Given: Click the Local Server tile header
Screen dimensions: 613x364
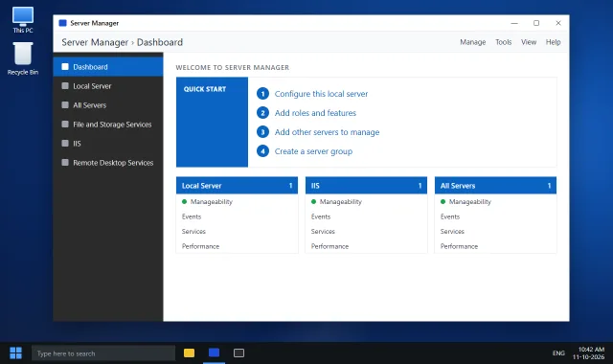Looking at the screenshot, I should tap(237, 186).
